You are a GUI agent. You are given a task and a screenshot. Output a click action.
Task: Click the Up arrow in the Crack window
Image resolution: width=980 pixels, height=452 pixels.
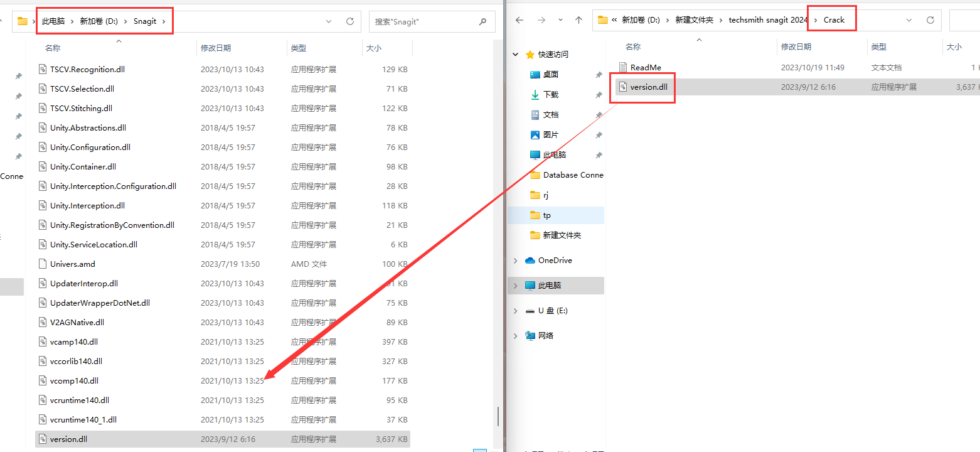(x=578, y=20)
